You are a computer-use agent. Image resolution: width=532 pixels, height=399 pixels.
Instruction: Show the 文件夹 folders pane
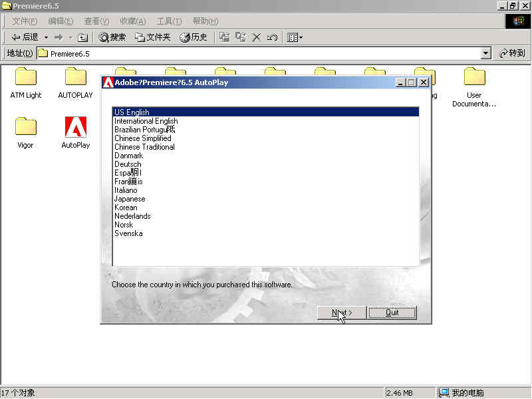click(x=153, y=37)
